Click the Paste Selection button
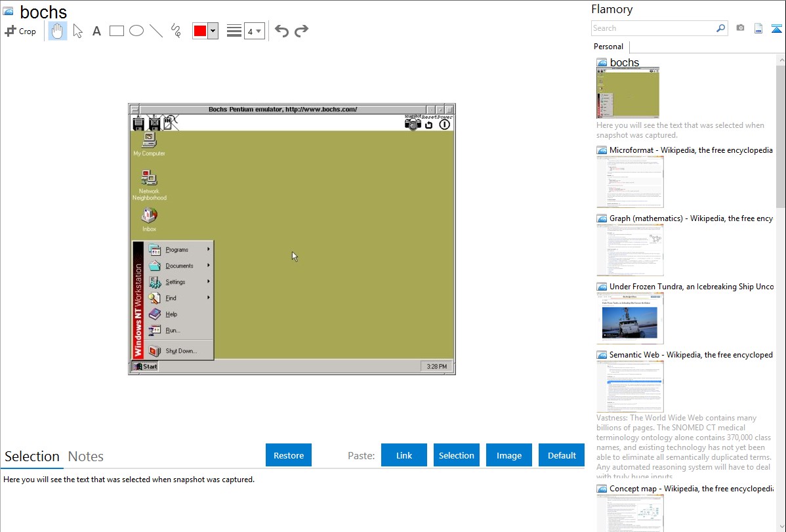This screenshot has height=532, width=786. tap(456, 455)
